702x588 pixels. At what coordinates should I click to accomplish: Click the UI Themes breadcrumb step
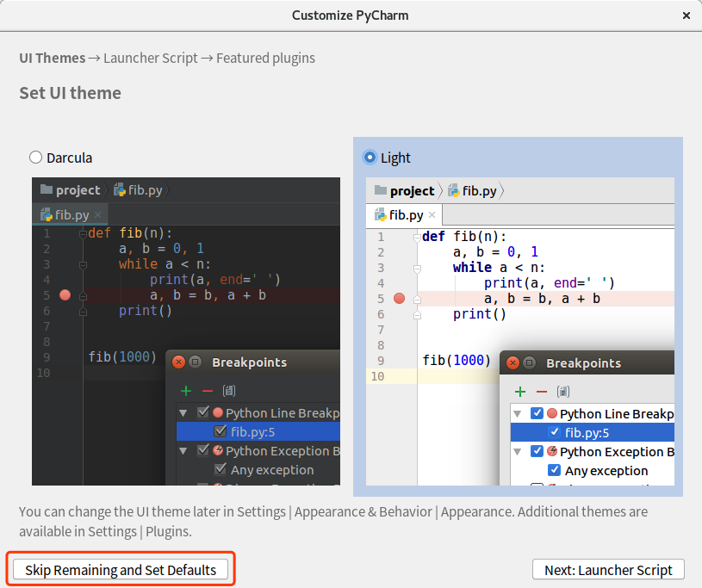[52, 59]
